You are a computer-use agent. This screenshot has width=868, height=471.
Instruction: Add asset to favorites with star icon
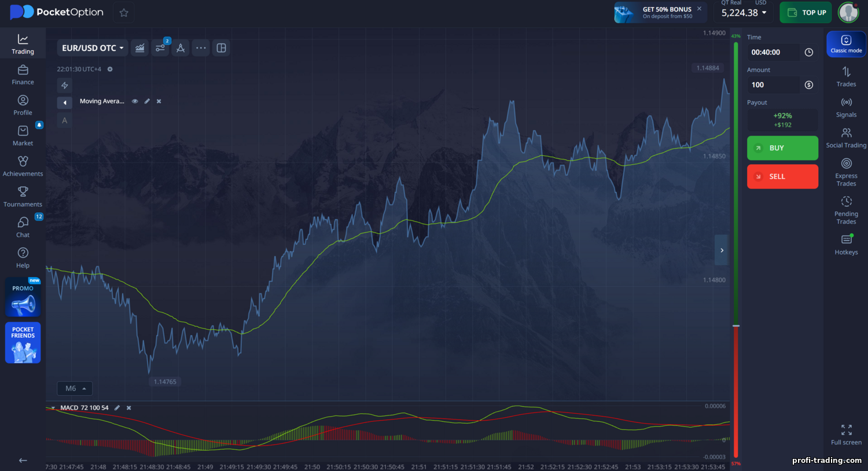click(x=124, y=13)
